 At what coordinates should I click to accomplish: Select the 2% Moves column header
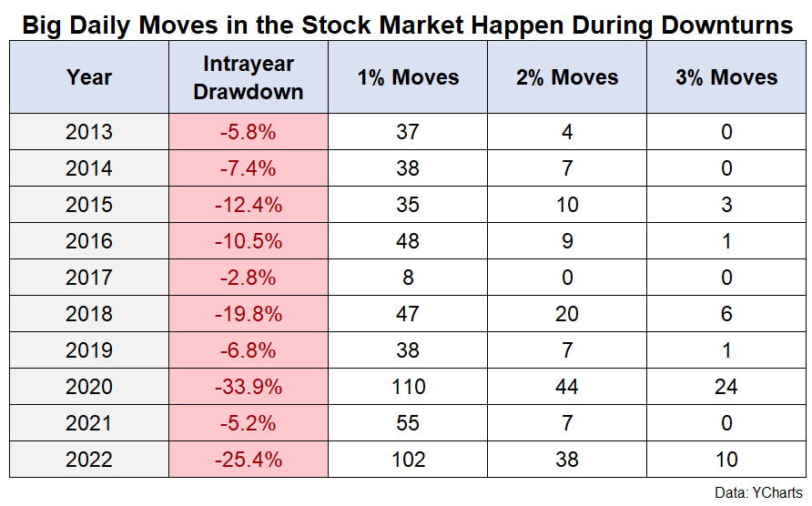567,77
